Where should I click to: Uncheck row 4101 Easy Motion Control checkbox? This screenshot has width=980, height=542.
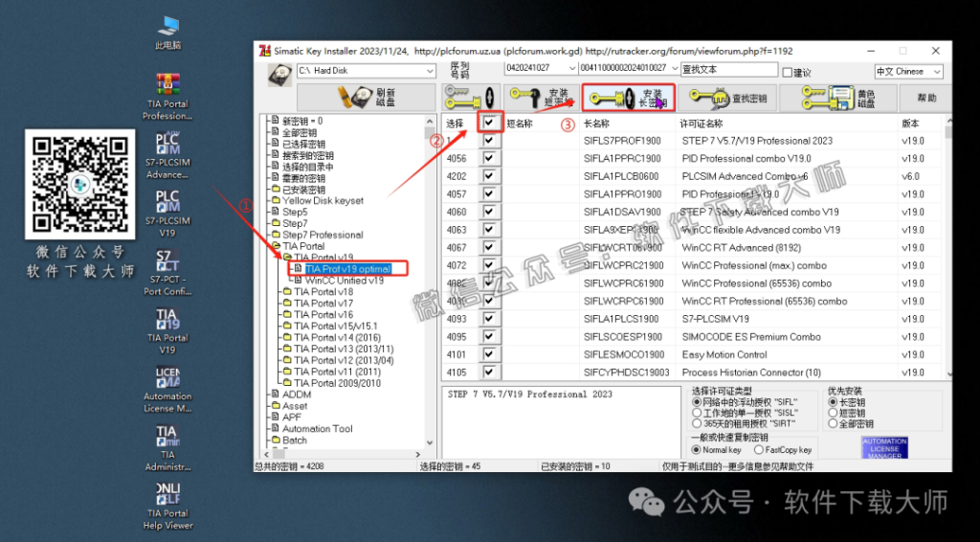point(489,354)
